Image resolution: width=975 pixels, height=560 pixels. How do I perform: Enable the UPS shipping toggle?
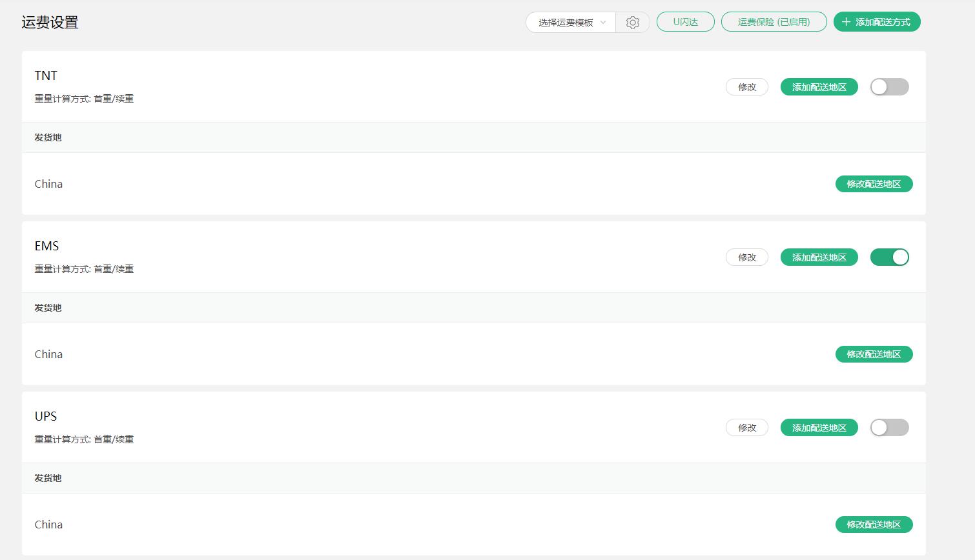click(889, 428)
